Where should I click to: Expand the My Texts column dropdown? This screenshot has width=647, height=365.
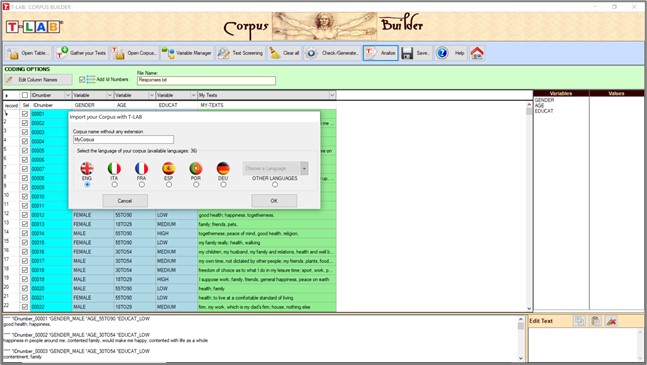(332, 95)
